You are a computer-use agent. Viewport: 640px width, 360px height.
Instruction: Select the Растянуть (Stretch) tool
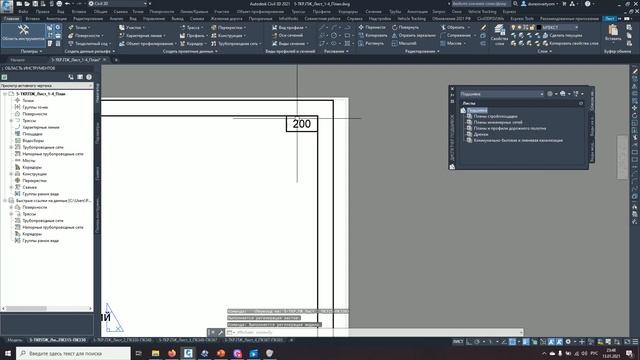371,43
